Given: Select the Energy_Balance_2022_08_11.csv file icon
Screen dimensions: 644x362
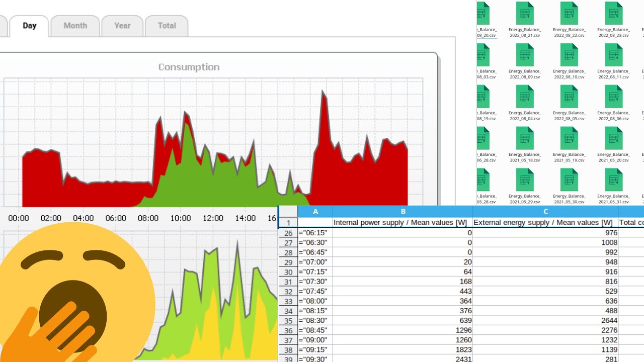Looking at the screenshot, I should pos(613,55).
